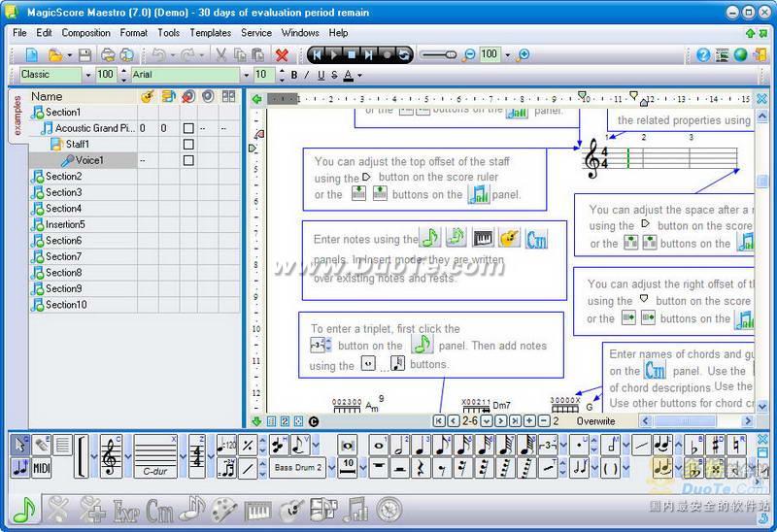Viewport: 777px width, 532px height.
Task: Open the Format menu
Action: (x=134, y=33)
